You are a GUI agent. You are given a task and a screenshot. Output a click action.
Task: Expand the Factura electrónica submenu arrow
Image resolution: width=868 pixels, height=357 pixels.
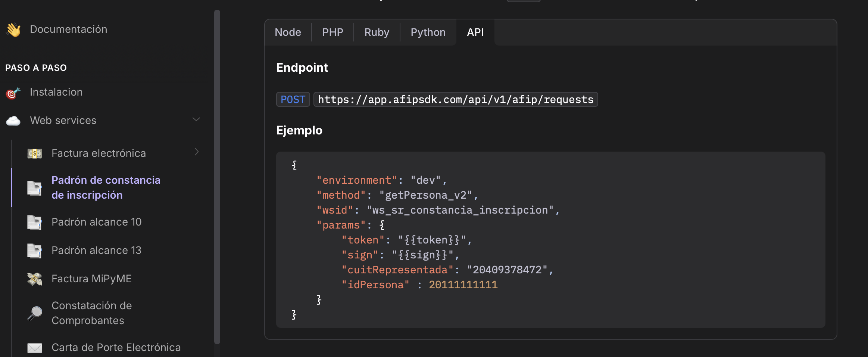pyautogui.click(x=197, y=152)
